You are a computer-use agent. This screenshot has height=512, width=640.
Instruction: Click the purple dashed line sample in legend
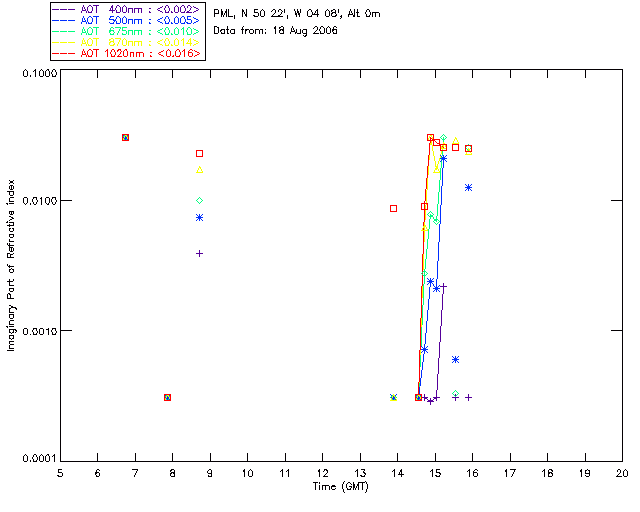pos(64,9)
